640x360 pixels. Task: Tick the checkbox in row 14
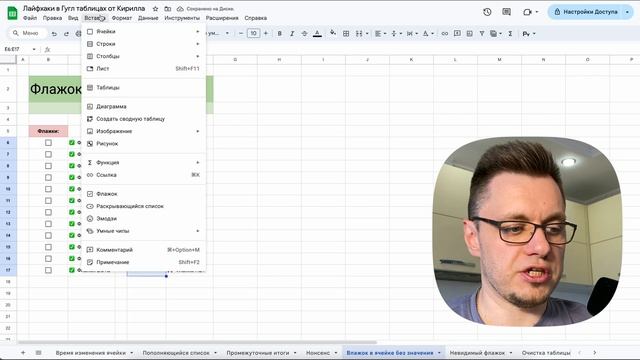coord(48,236)
